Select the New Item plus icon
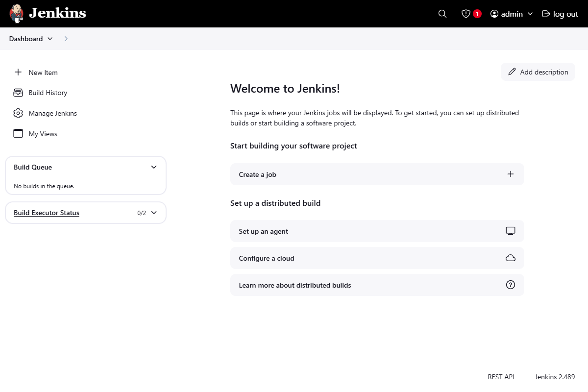The image size is (588, 392). (18, 72)
